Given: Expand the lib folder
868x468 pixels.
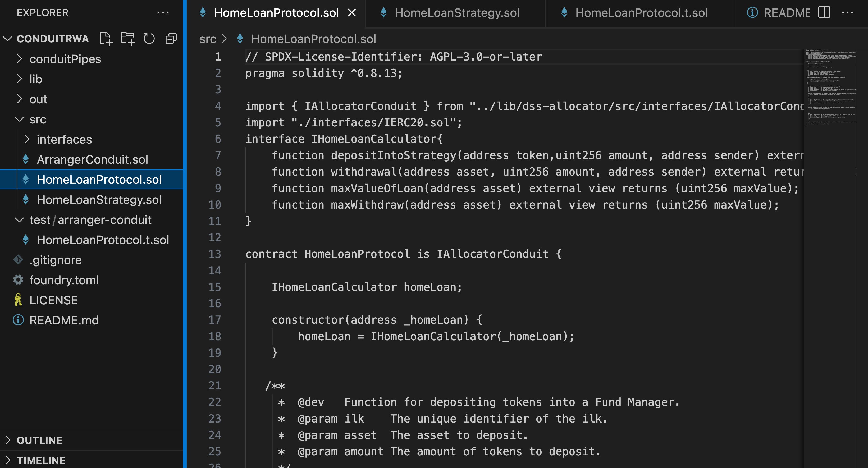Looking at the screenshot, I should (x=19, y=79).
